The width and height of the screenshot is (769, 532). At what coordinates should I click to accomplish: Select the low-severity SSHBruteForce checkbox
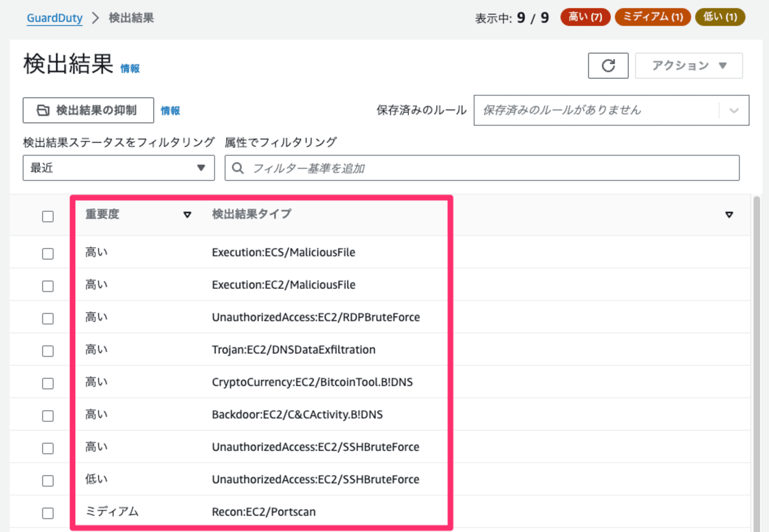coord(48,480)
